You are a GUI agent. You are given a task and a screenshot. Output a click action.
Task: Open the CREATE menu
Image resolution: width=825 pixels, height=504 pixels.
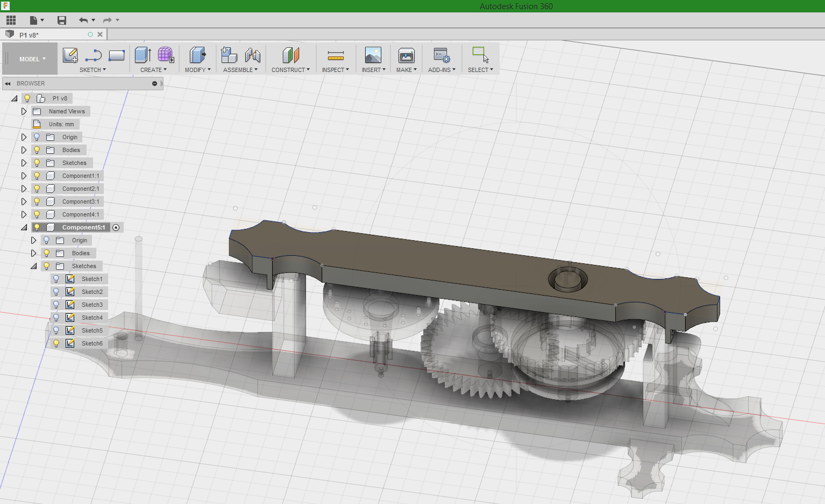click(153, 70)
